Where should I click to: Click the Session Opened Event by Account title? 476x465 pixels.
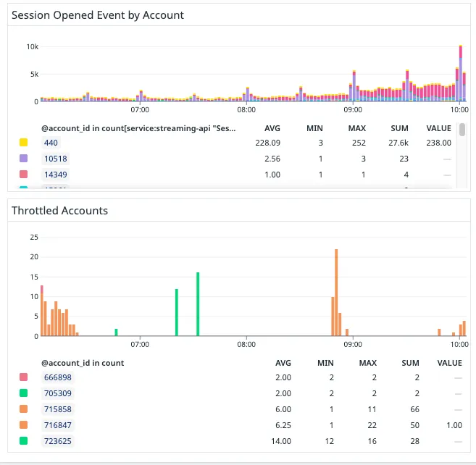(x=98, y=15)
